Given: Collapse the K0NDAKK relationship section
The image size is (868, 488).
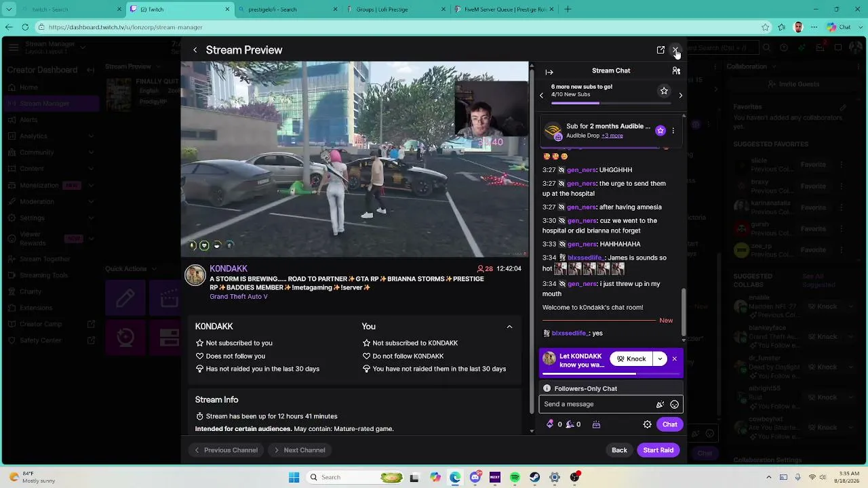Looking at the screenshot, I should 509,327.
